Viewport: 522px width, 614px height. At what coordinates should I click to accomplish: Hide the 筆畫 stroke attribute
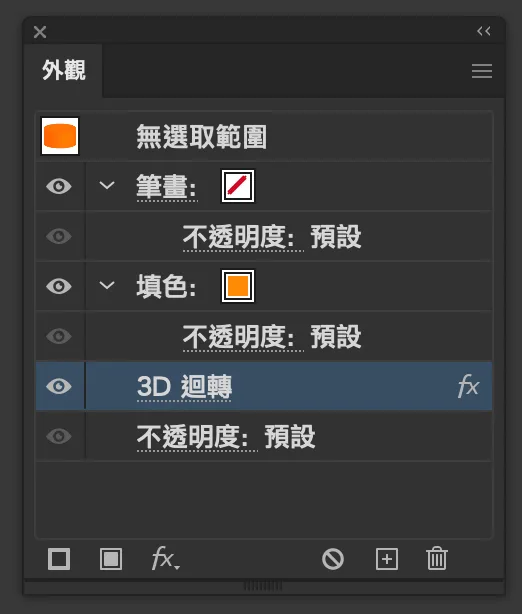[x=59, y=186]
